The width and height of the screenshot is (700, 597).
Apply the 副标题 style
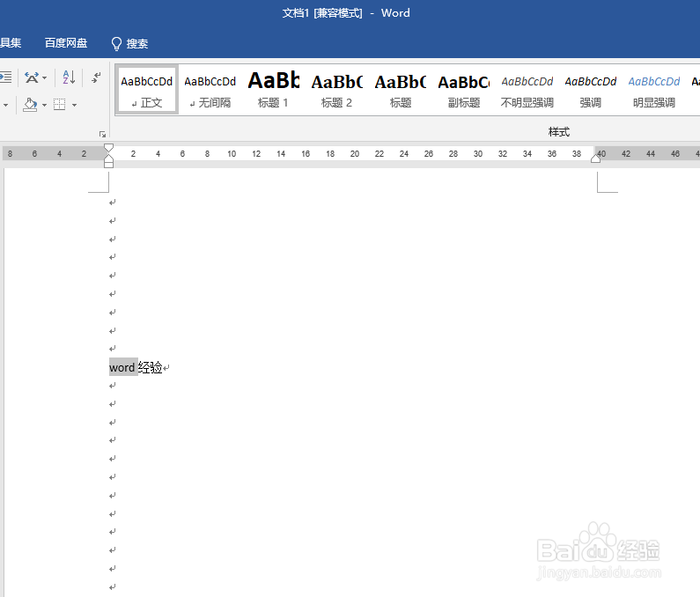click(464, 91)
